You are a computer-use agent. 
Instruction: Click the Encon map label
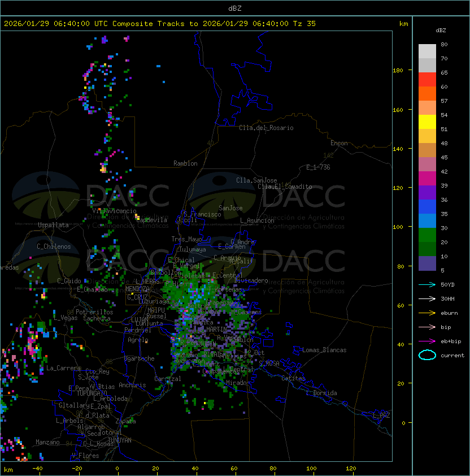(339, 143)
